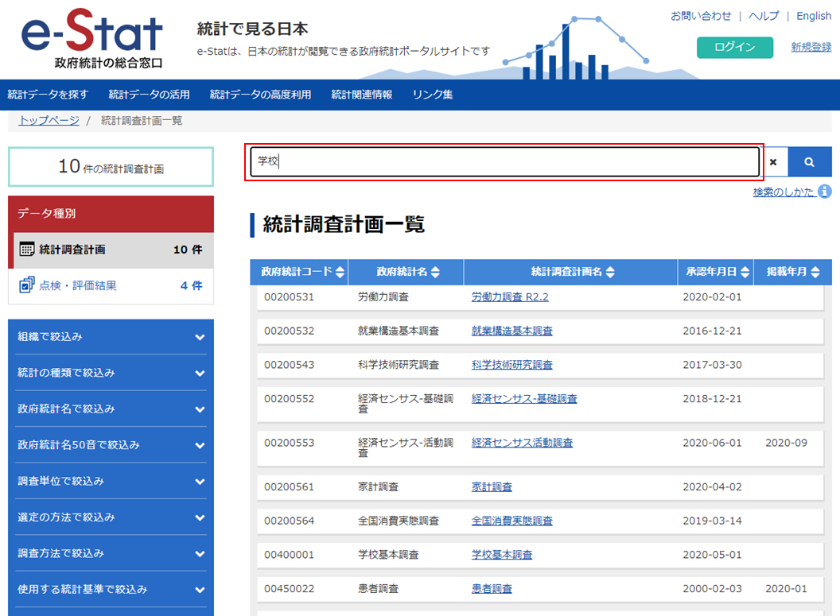Open 学校基本調査 plan link

[x=501, y=555]
